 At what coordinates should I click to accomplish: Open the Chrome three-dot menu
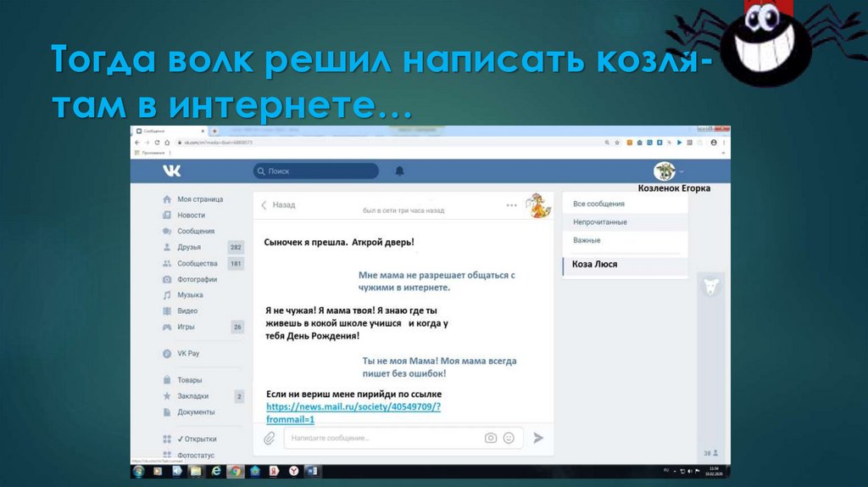[724, 143]
